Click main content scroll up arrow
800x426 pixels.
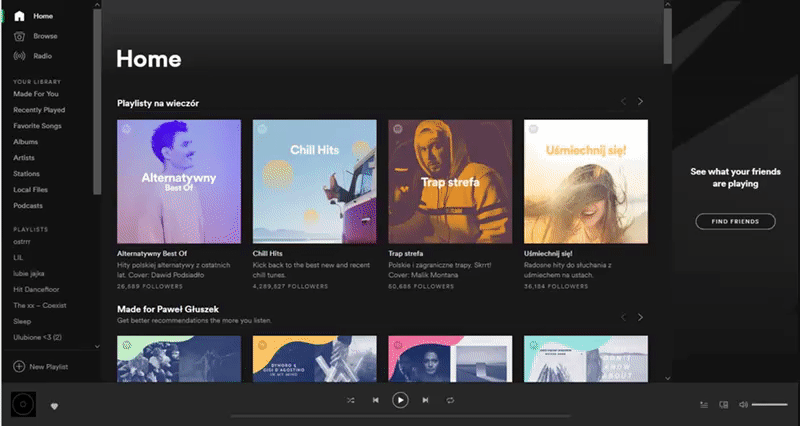(x=667, y=4)
